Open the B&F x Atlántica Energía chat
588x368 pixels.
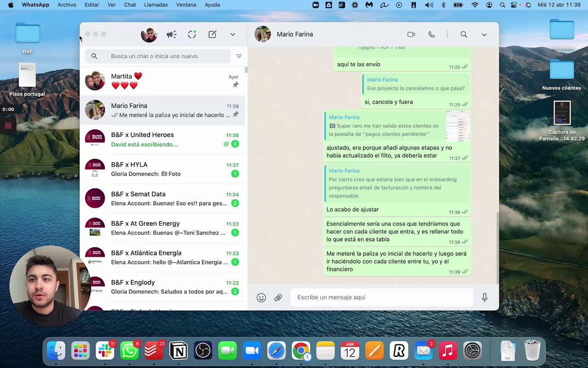pyautogui.click(x=163, y=258)
